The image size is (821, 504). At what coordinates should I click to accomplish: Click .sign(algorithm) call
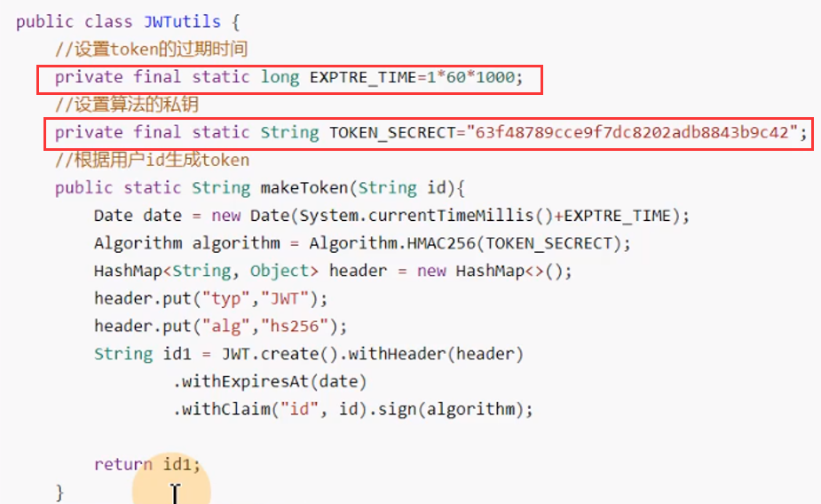[446, 409]
